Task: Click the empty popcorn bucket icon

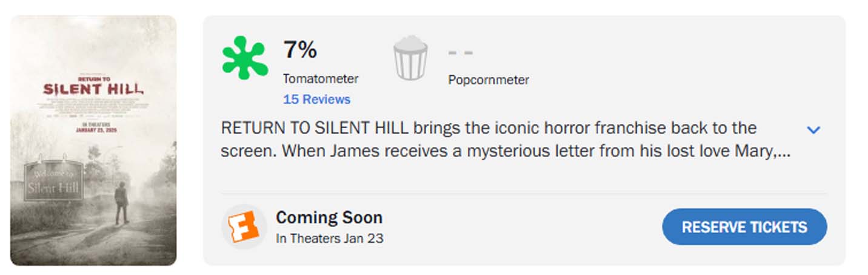Action: coord(410,58)
